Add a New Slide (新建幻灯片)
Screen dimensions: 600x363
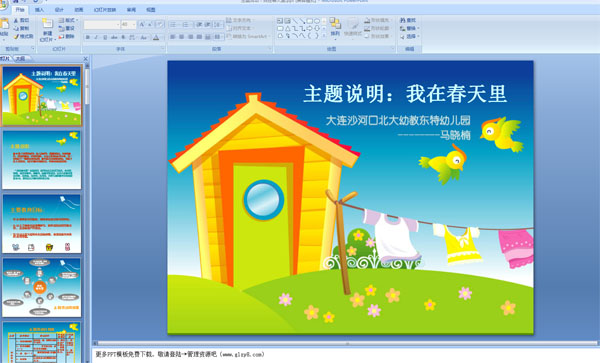(47, 30)
